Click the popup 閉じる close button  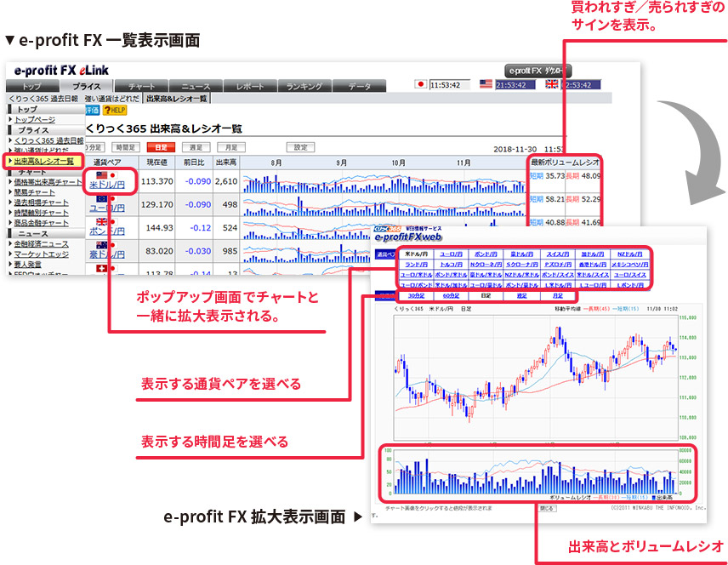click(547, 508)
